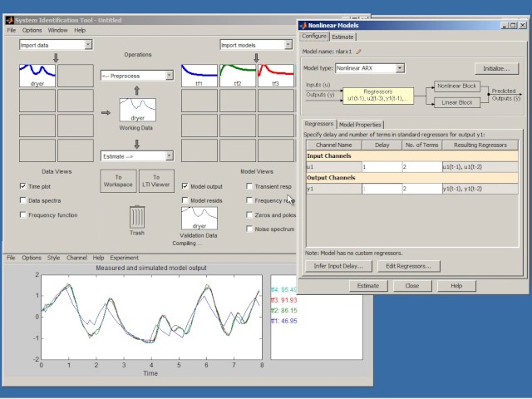This screenshot has height=399, width=532.
Task: Click Help button in Nonlinear Models dialog
Action: (x=456, y=286)
